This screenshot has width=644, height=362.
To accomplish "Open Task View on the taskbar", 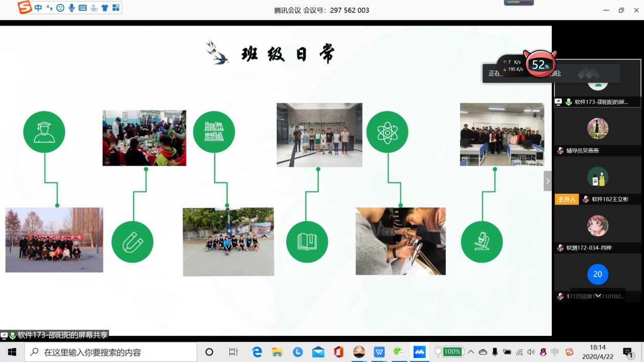I will point(233,352).
